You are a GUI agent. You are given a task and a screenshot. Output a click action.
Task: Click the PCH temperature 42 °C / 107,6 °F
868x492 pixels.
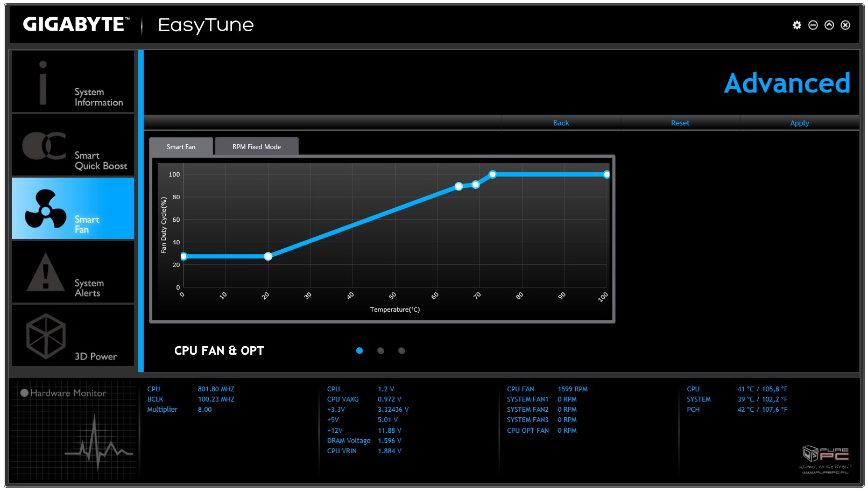[762, 409]
